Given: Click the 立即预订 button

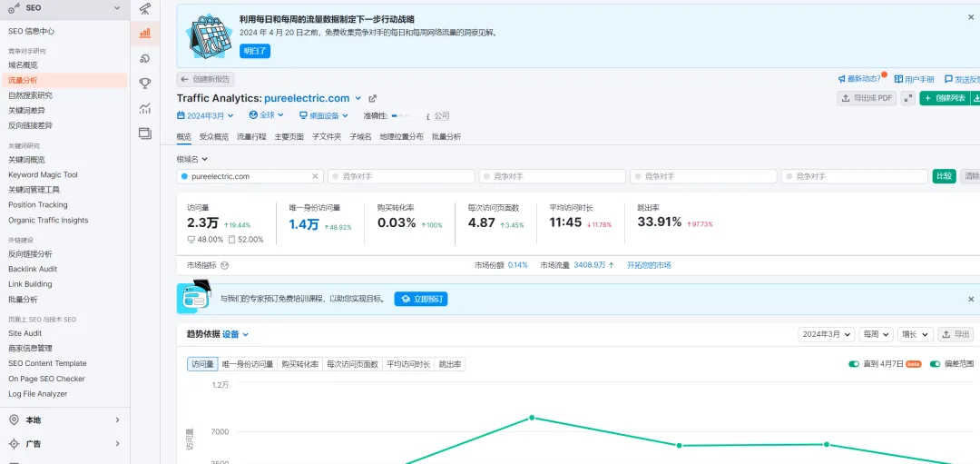Looking at the screenshot, I should 421,300.
